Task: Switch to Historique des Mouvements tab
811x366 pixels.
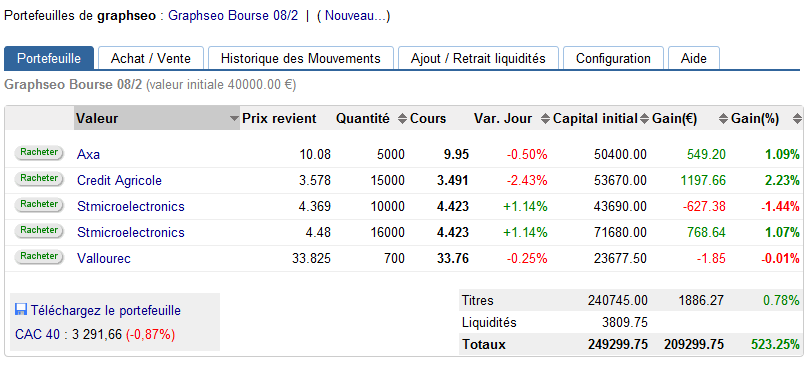Action: tap(301, 58)
